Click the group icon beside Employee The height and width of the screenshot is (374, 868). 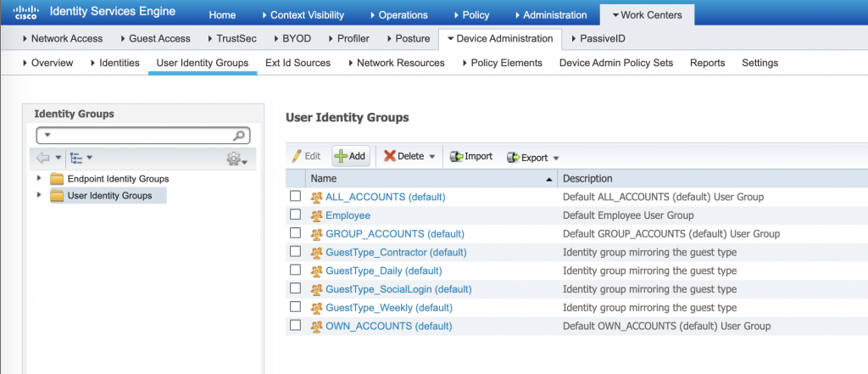(x=316, y=215)
